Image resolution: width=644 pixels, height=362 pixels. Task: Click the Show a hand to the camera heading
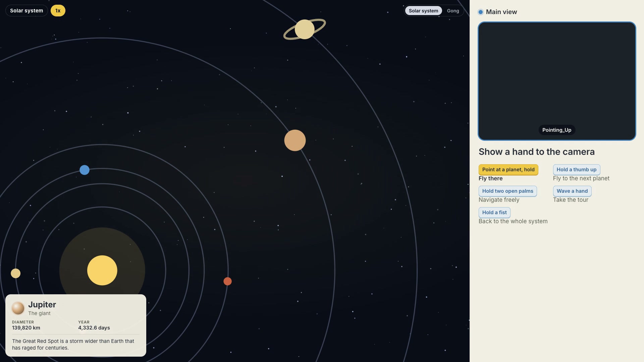[x=537, y=152]
